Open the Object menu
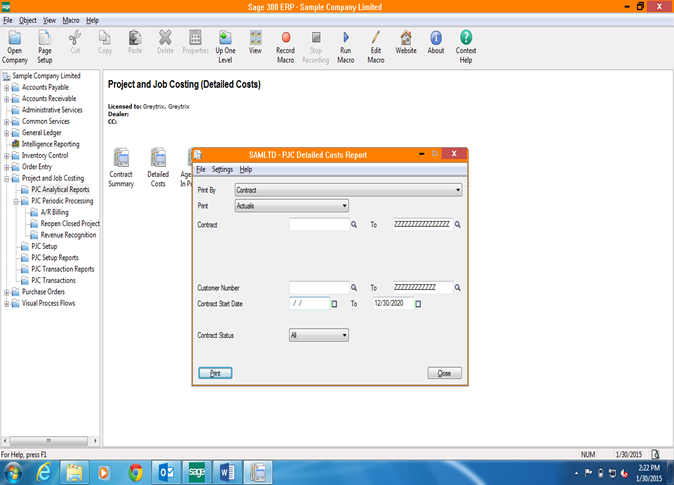Viewport: 674px width, 485px height. pos(28,20)
